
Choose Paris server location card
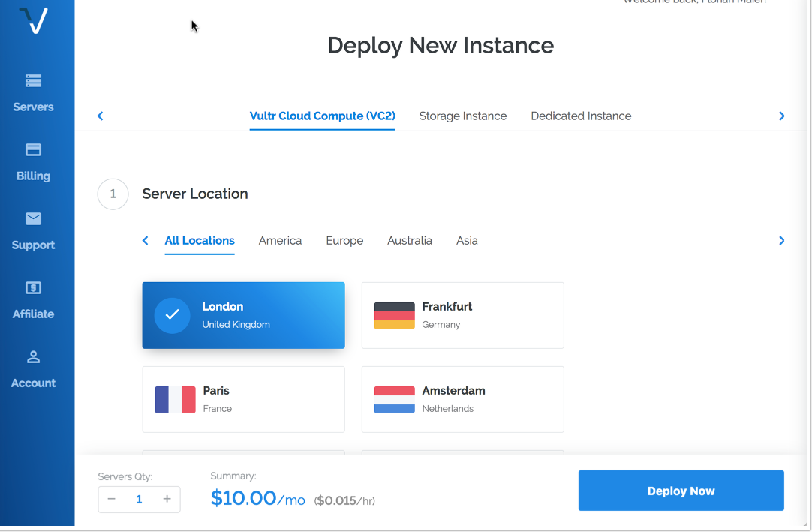(243, 399)
